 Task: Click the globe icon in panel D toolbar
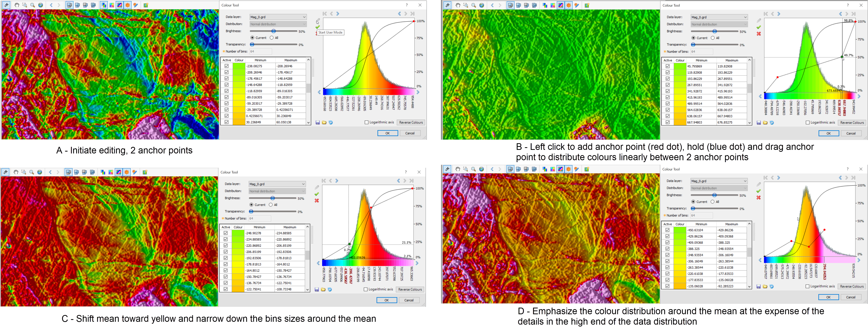click(482, 169)
